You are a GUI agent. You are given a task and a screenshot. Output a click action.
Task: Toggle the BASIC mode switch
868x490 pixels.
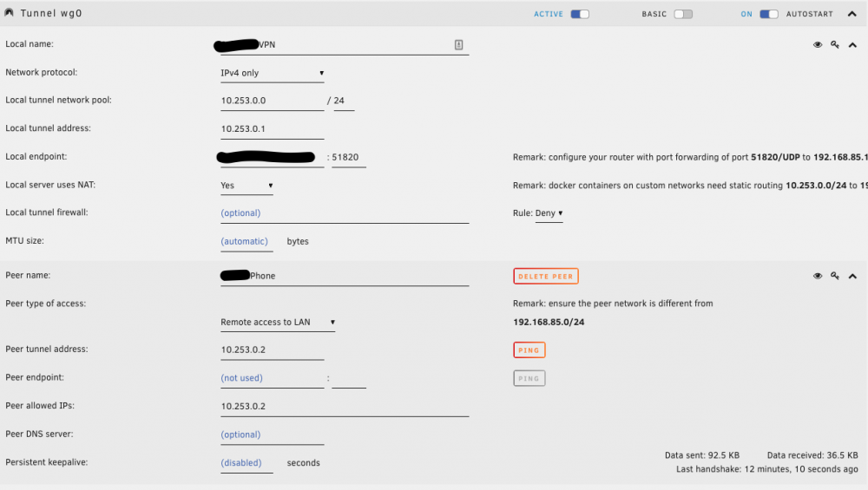pos(683,14)
